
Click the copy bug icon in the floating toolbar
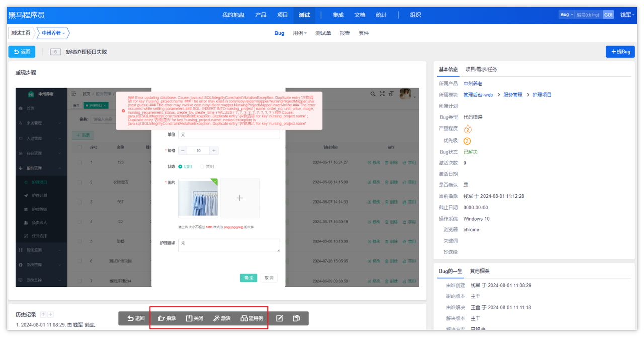click(x=297, y=318)
